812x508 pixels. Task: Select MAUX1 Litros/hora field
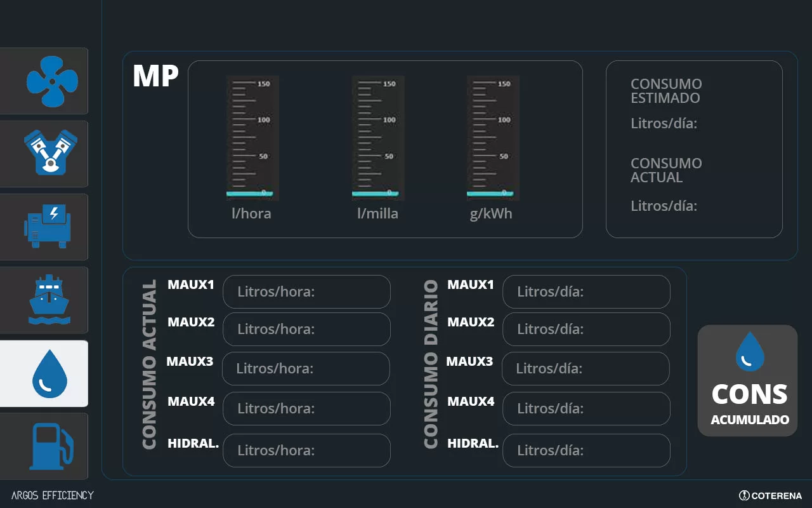[x=306, y=291]
